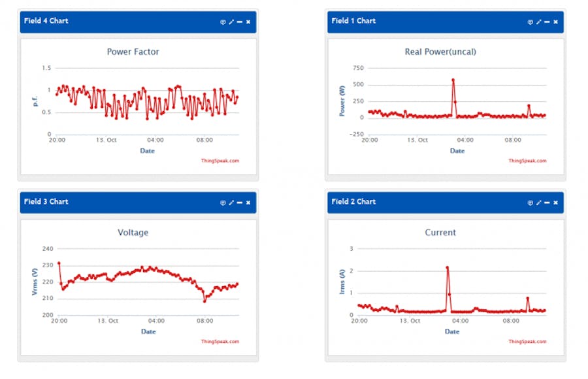Click the peak data point in Real Power chart
Viewport: 588px width, 379px height.
(453, 81)
